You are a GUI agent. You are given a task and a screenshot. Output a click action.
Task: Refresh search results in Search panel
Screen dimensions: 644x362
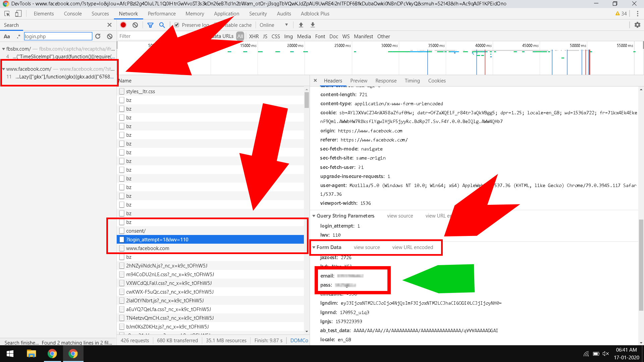coord(98,36)
